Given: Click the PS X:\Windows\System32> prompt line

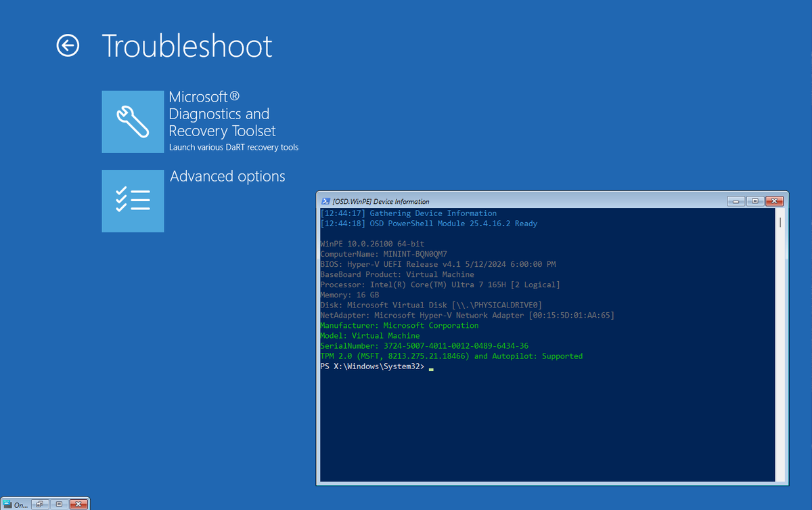Looking at the screenshot, I should point(376,366).
